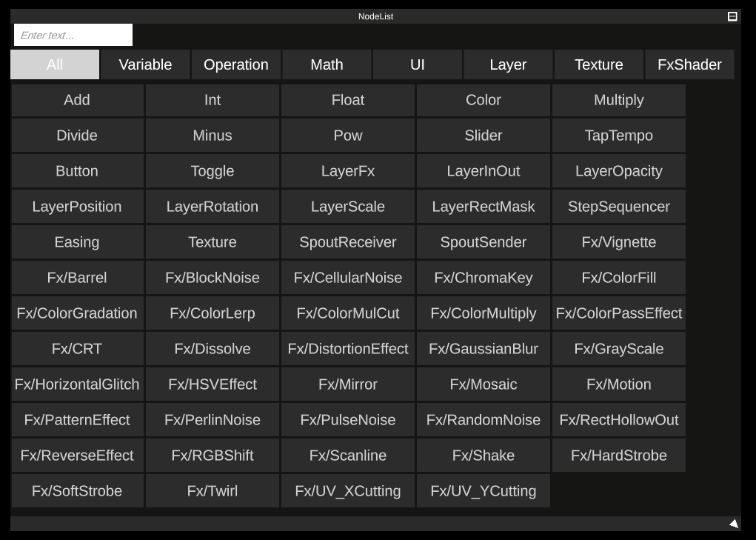Open the Variable category filter
Screen dimensions: 756x540
[x=145, y=64]
